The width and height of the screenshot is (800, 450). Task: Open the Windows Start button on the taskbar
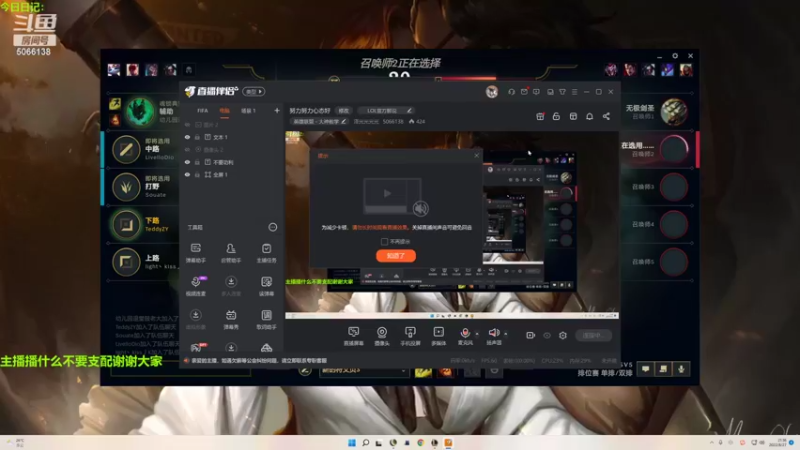point(352,442)
